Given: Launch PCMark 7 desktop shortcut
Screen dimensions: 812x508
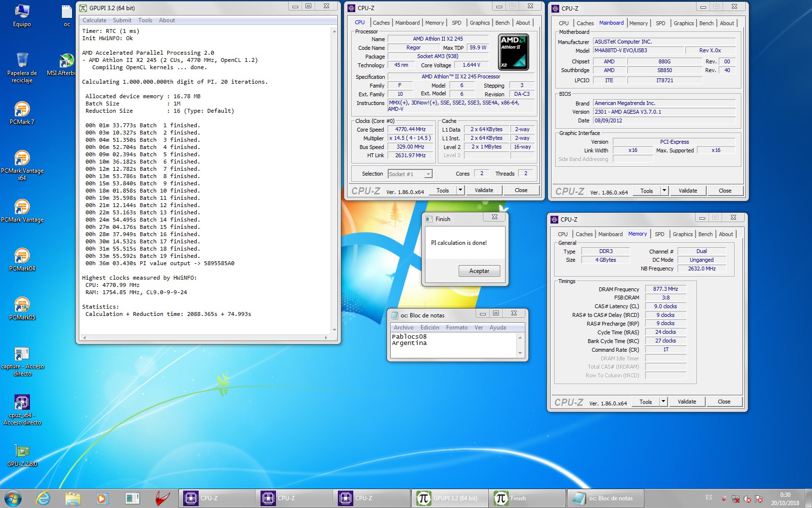Looking at the screenshot, I should pos(22,113).
